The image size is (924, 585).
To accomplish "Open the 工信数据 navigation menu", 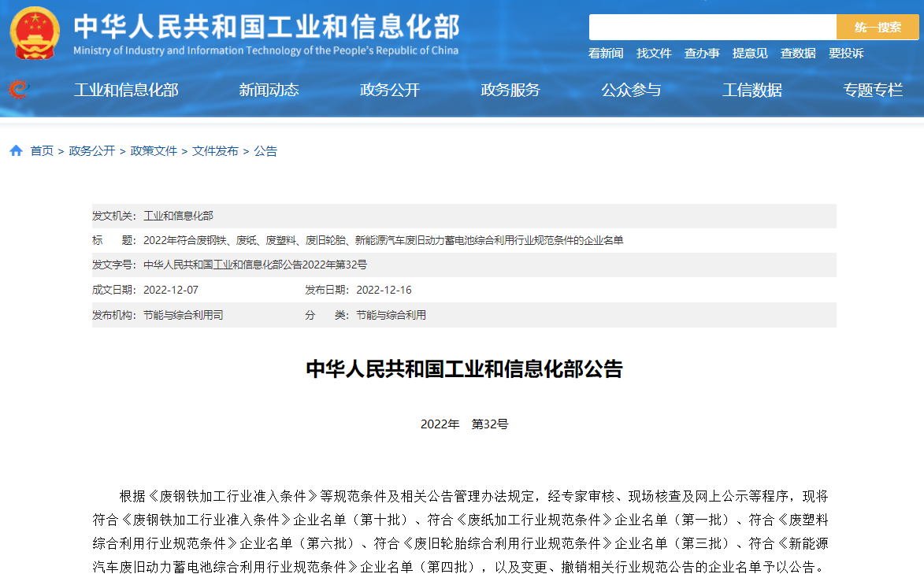I will coord(751,89).
